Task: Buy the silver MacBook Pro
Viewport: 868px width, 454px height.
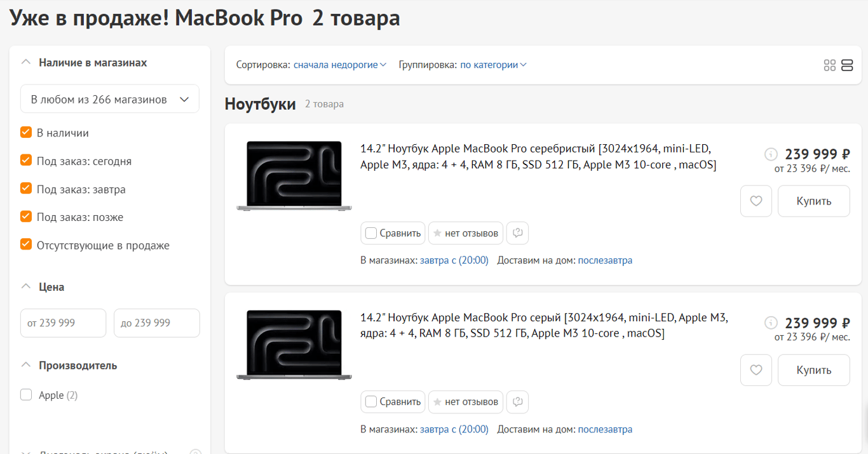Action: click(814, 201)
